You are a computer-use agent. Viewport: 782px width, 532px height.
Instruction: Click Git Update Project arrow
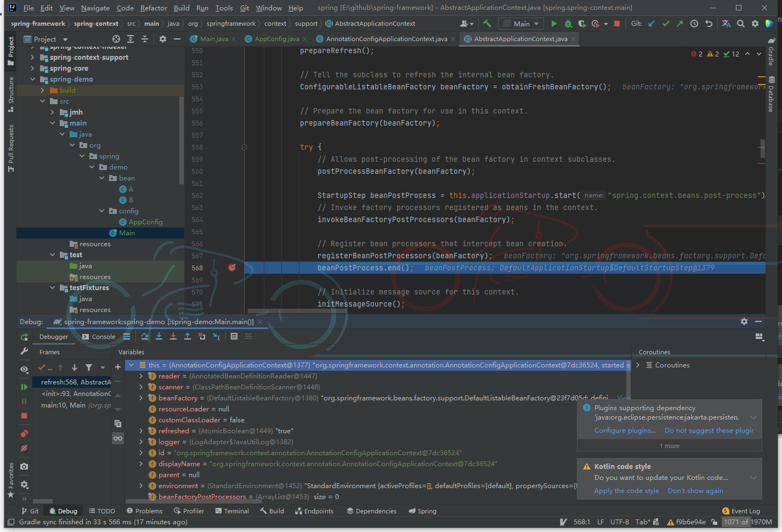[x=651, y=24]
